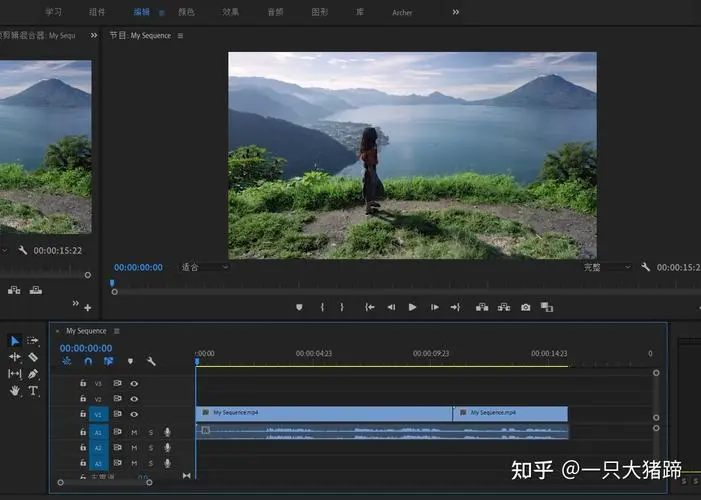
Task: Toggle lock on track V2
Action: coord(83,399)
